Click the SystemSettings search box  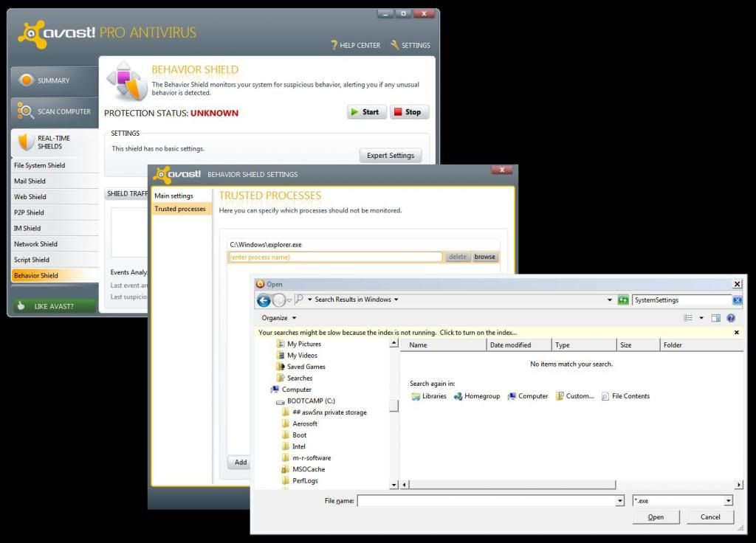[x=681, y=300]
